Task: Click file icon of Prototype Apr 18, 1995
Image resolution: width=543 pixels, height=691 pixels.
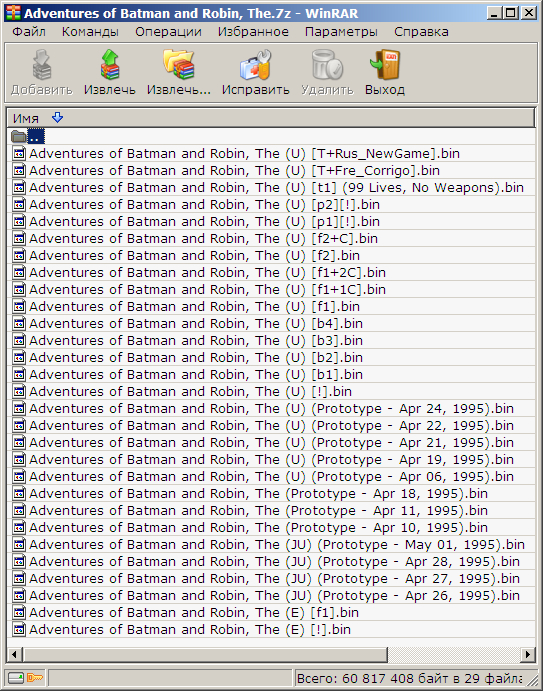Action: click(19, 494)
